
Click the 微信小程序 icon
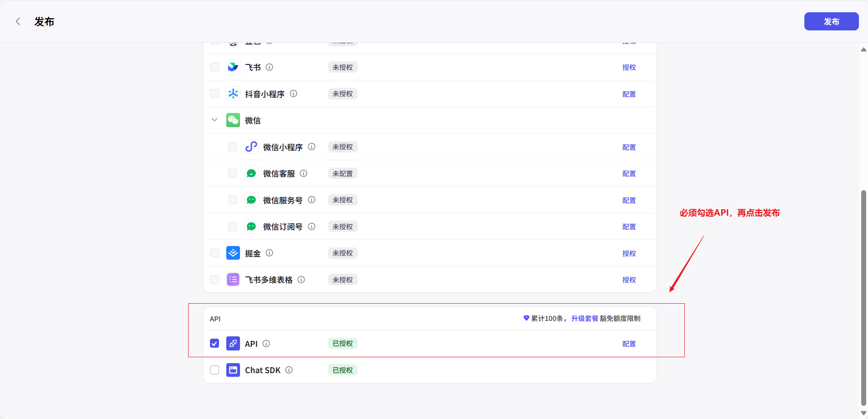tap(251, 147)
